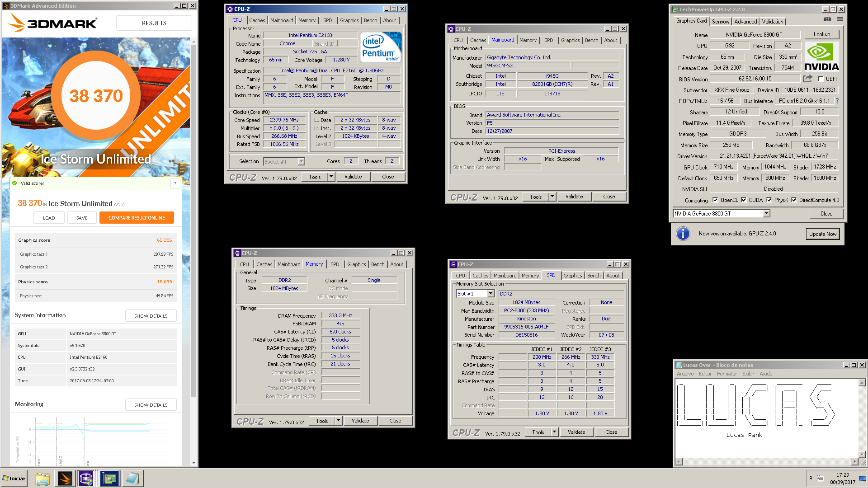Click Notepad's vertical scrollbar down arrow
Viewport: 868px width, 488px height.
click(862, 454)
